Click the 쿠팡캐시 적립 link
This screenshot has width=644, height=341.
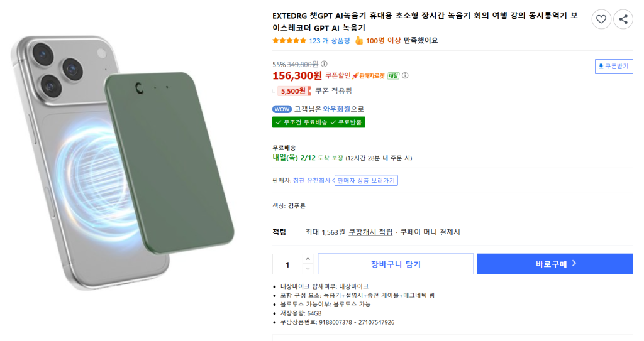pos(370,232)
